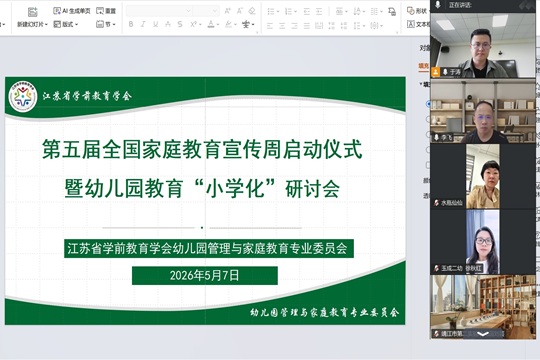The width and height of the screenshot is (540, 360).
Task: Click the Text Box (文本框) button
Action: coord(418,24)
